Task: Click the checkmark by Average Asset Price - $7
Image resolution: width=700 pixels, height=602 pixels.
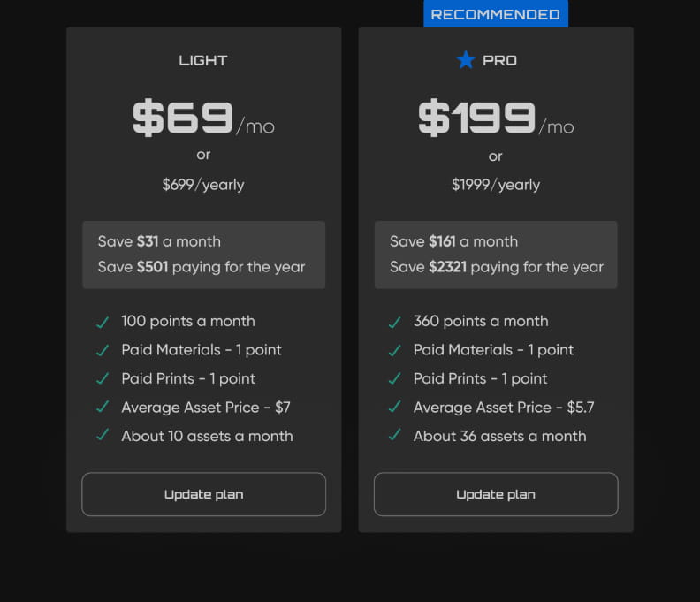Action: click(103, 408)
